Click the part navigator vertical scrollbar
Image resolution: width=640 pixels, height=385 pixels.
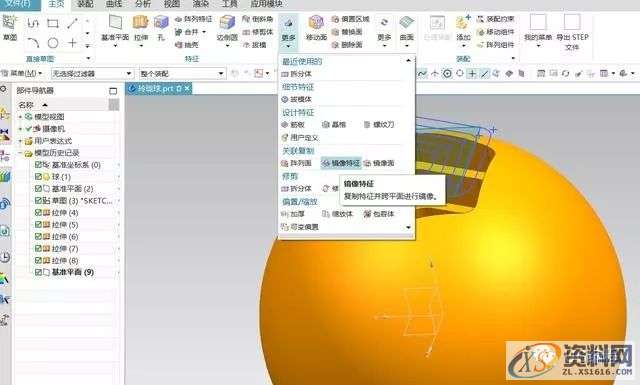tap(114, 105)
